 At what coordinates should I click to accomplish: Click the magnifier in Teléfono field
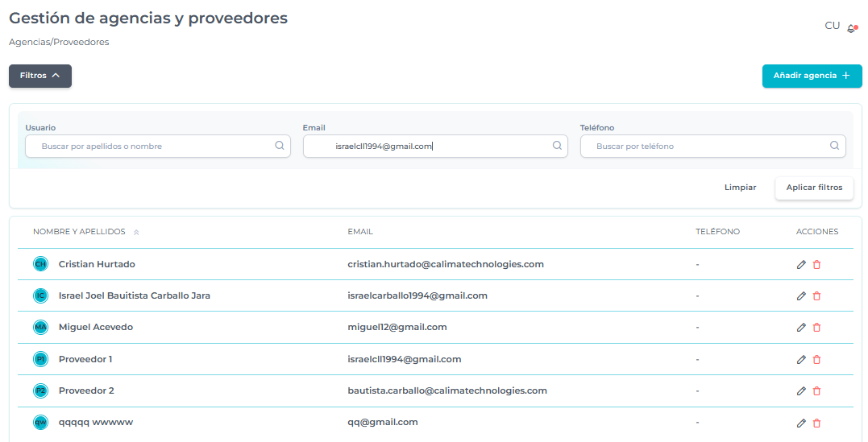(834, 146)
